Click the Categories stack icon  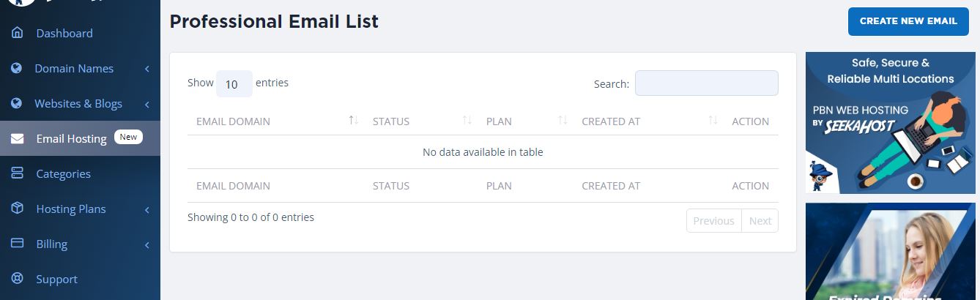click(x=18, y=173)
